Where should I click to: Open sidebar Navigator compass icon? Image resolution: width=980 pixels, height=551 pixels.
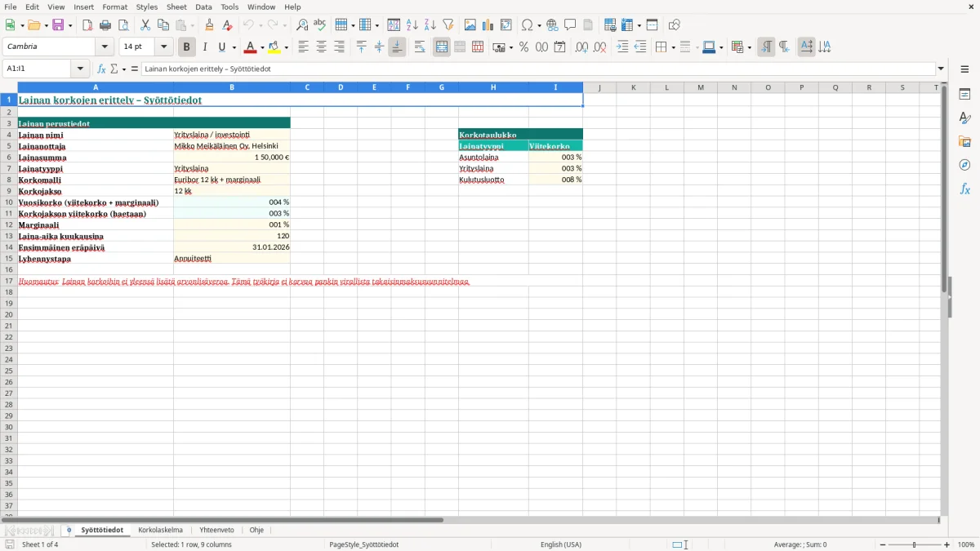(964, 165)
